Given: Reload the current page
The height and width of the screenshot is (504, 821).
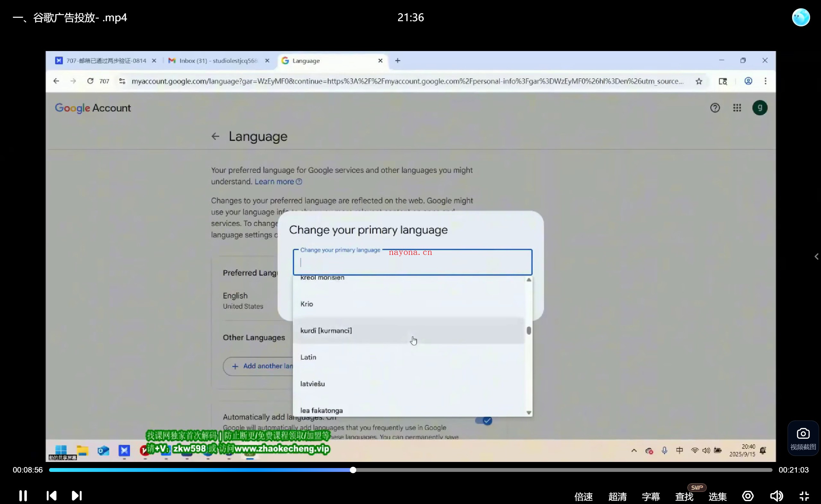Looking at the screenshot, I should coord(90,81).
